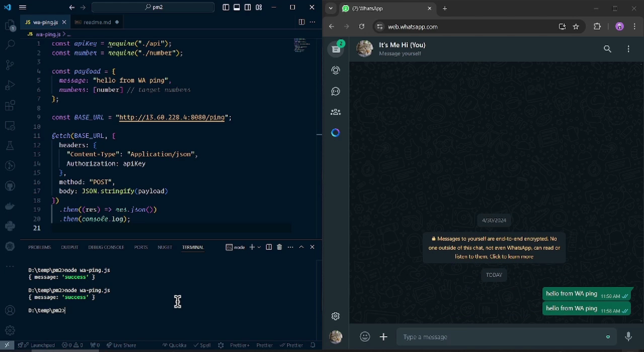This screenshot has width=644, height=352.
Task: Open WhatsApp Status updates
Action: 335,70
